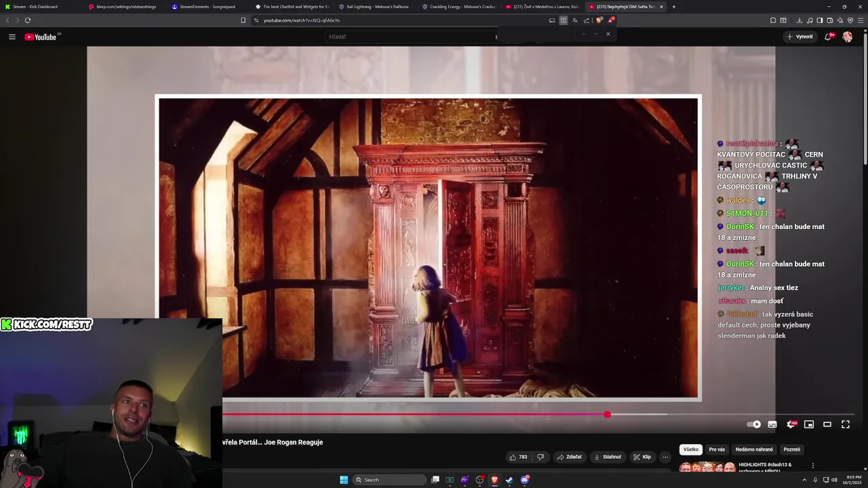Image resolution: width=868 pixels, height=488 pixels.
Task: Bookmark this page using address bar icon
Action: pyautogui.click(x=243, y=20)
